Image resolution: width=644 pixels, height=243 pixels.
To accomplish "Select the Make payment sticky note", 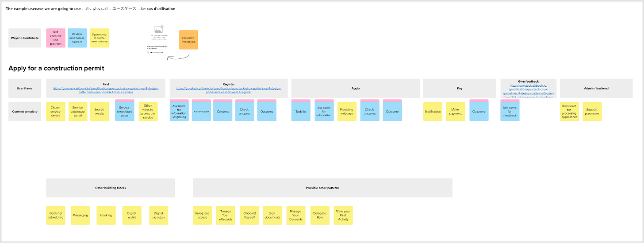I will 456,112.
